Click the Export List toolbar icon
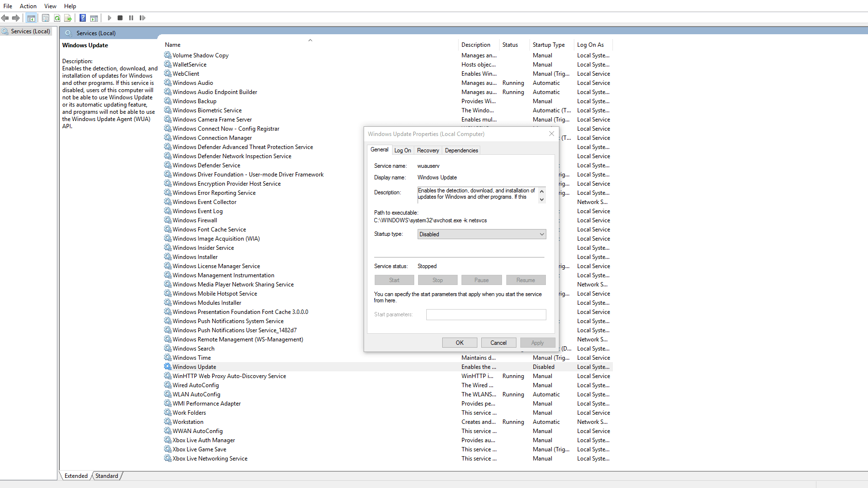 [68, 18]
